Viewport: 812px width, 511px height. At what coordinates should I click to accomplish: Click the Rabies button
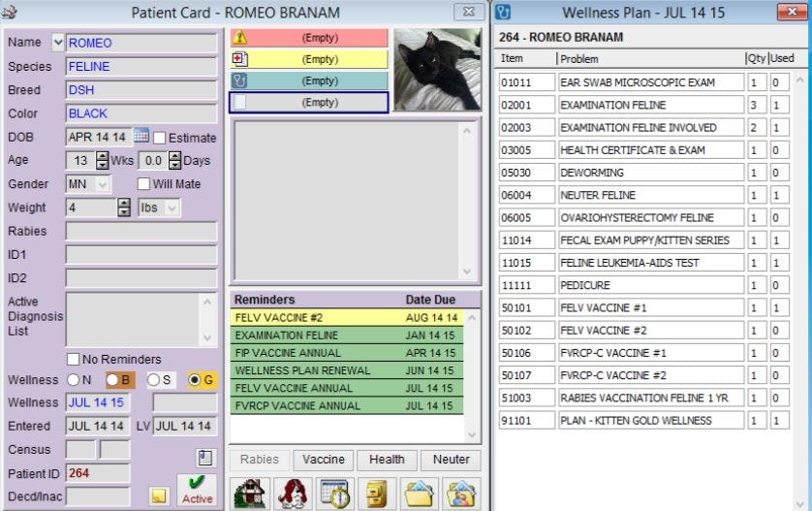pyautogui.click(x=260, y=460)
